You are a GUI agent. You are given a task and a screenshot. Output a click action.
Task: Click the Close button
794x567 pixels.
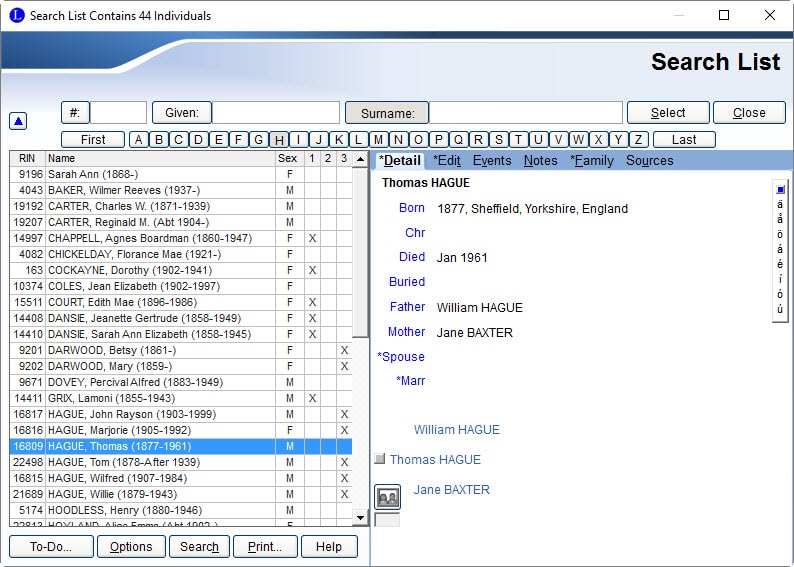click(749, 112)
